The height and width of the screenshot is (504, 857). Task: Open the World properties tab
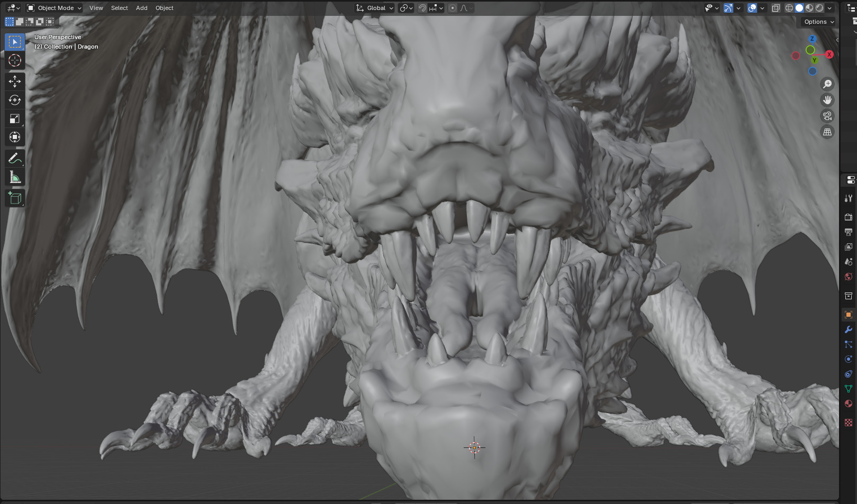(x=849, y=276)
